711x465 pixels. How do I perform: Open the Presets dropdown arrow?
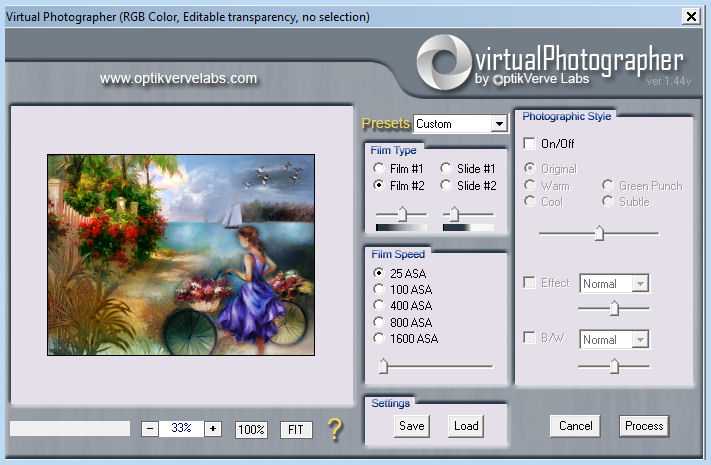[x=499, y=123]
